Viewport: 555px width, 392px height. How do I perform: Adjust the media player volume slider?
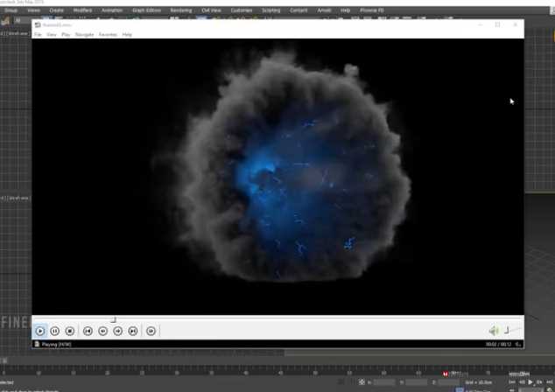click(x=511, y=331)
